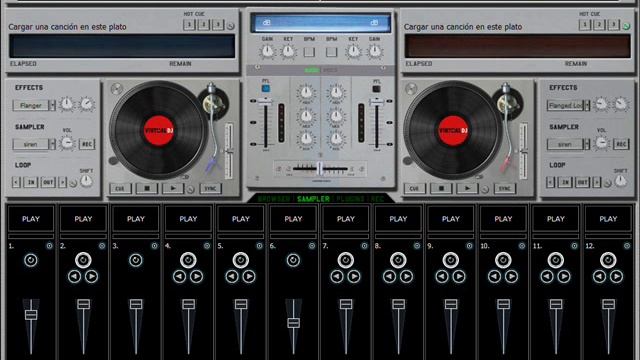
Task: Toggle the option circle at top of sampler slot 1
Action: click(49, 246)
